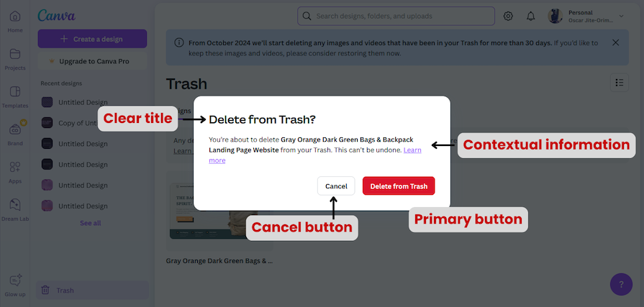Screen dimensions: 644x307
Task: Open settings gear icon in header
Action: (x=508, y=16)
